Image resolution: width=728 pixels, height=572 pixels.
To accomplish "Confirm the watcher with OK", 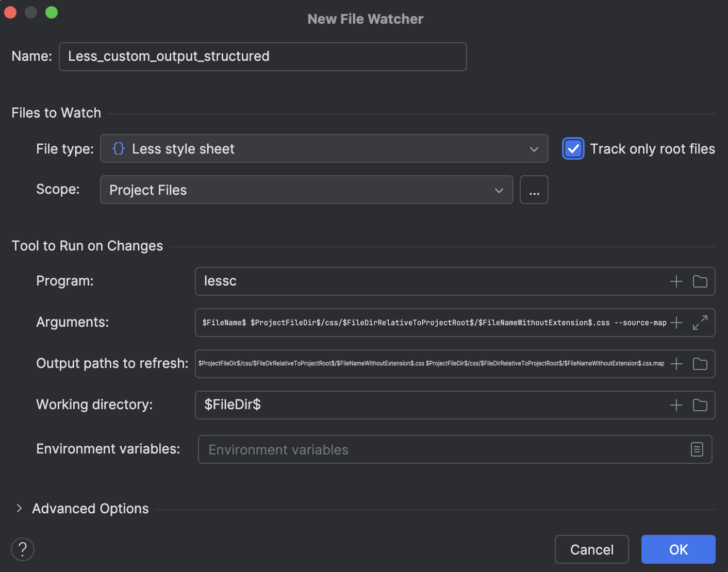I will pos(678,549).
